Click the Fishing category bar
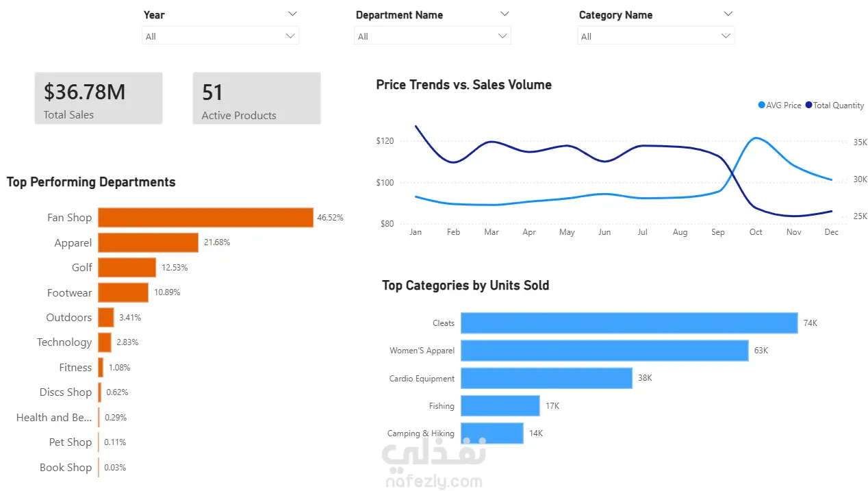 tap(500, 405)
